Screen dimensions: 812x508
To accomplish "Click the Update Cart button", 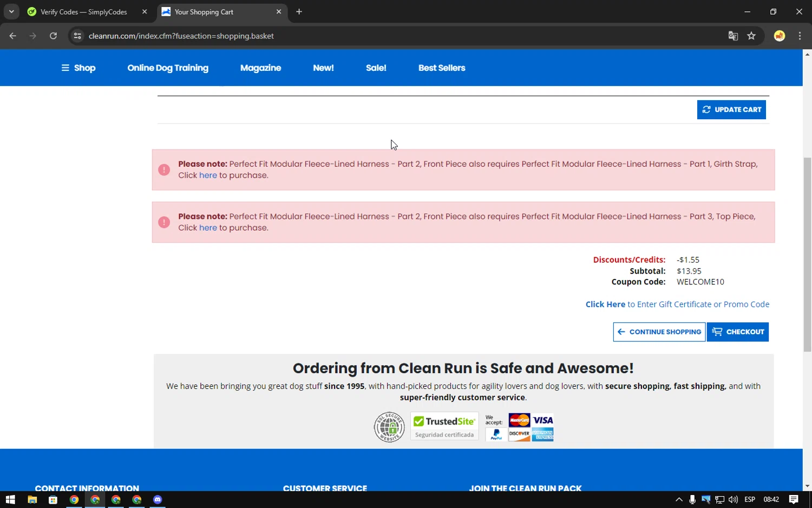I will click(x=731, y=109).
